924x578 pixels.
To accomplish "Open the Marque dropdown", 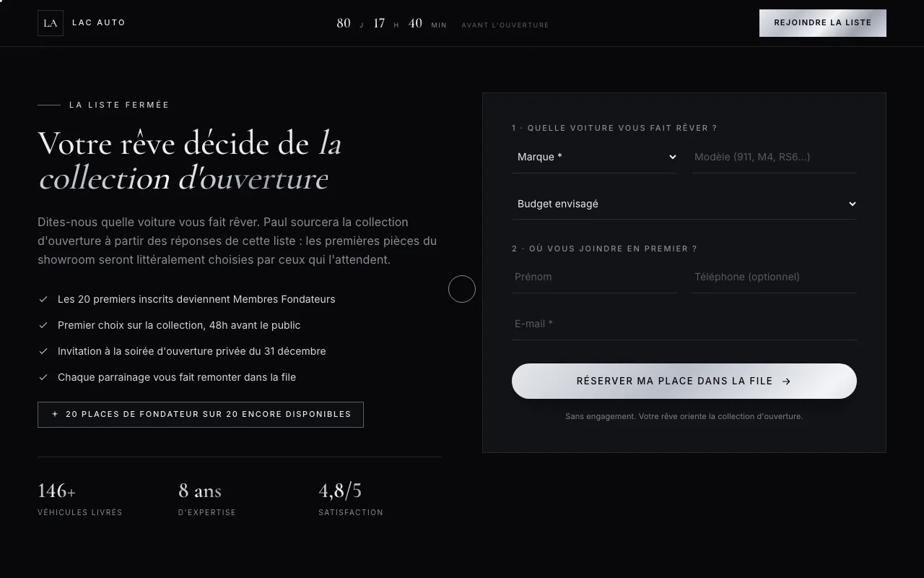I will 594,157.
